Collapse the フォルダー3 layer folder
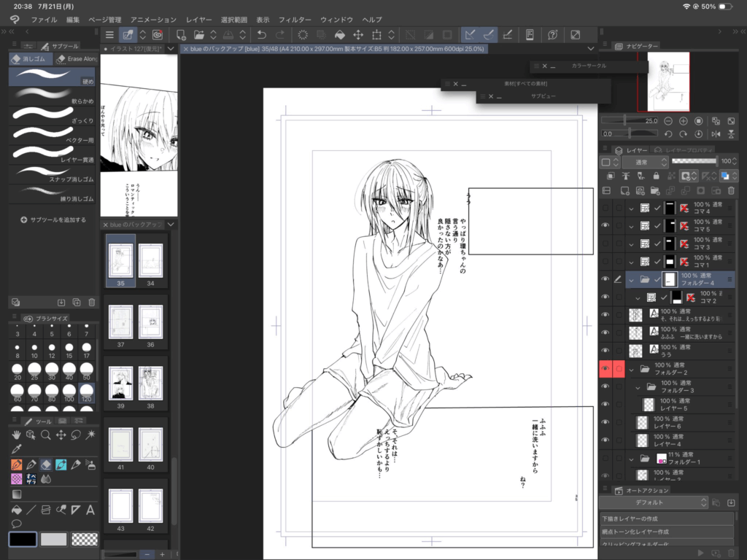The width and height of the screenshot is (747, 560). pos(638,387)
